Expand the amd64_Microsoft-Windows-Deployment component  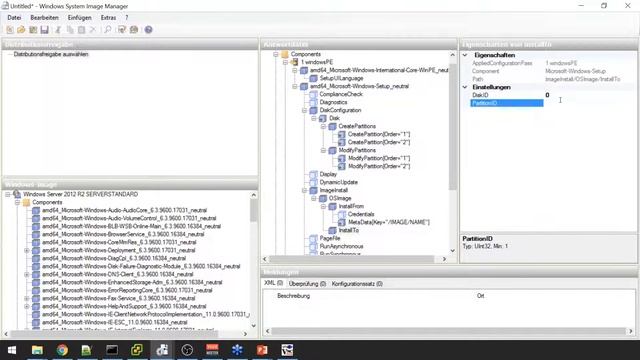pos(27,250)
